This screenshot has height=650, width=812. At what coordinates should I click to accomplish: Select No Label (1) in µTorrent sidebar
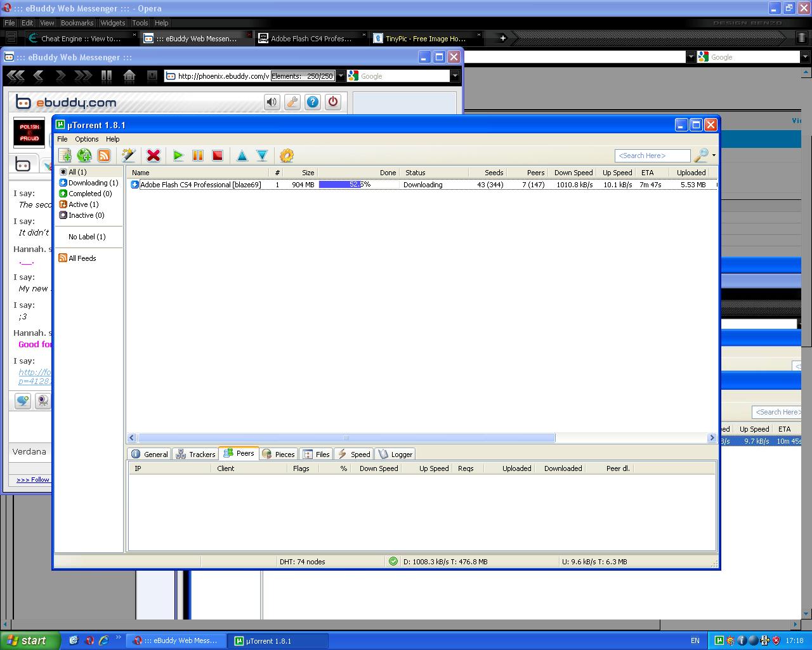point(87,237)
